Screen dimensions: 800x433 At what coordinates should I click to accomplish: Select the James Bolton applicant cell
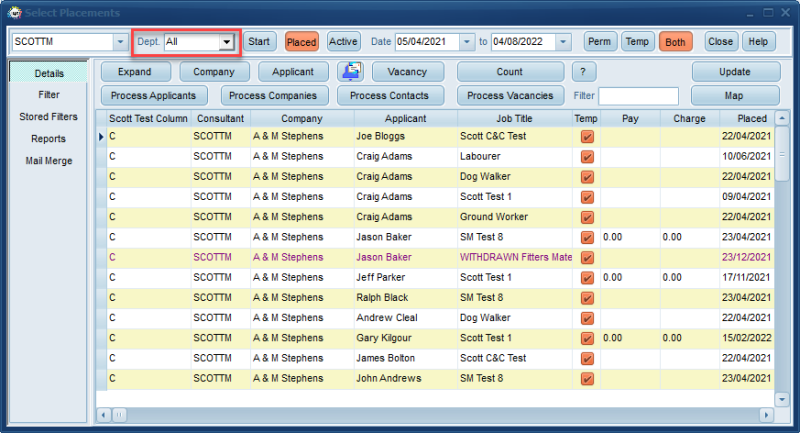point(406,358)
